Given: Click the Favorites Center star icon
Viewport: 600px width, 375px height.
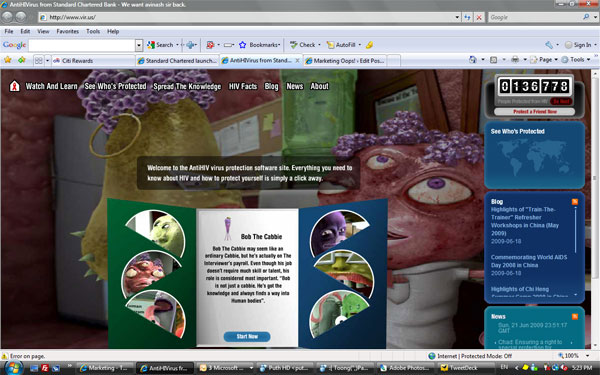Looking at the screenshot, I should (8, 60).
